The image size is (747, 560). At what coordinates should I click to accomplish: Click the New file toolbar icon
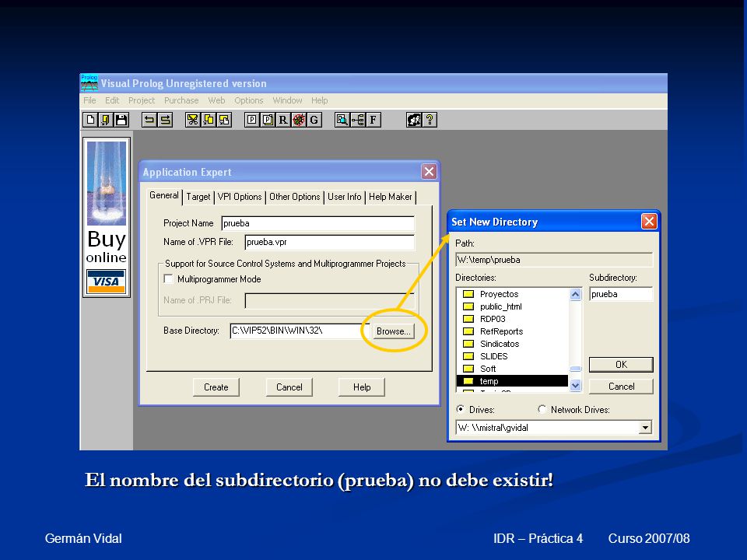(x=90, y=120)
